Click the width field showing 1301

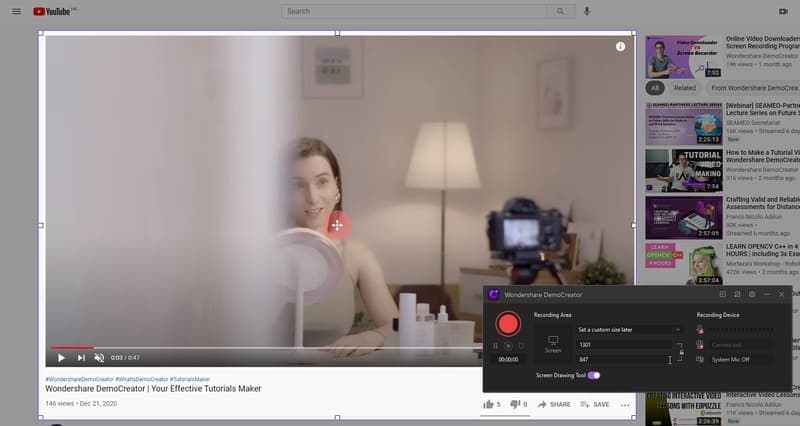point(624,344)
